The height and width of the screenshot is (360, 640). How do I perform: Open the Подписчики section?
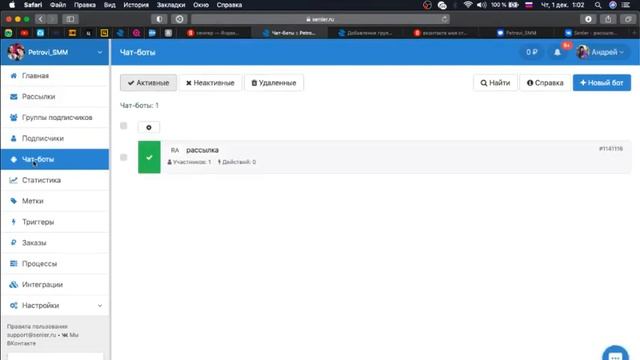click(x=55, y=138)
